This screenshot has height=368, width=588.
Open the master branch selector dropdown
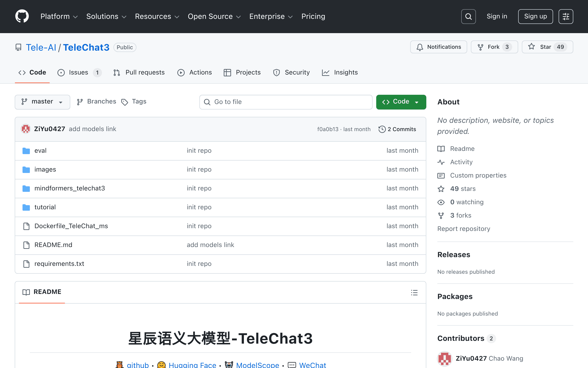tap(42, 102)
